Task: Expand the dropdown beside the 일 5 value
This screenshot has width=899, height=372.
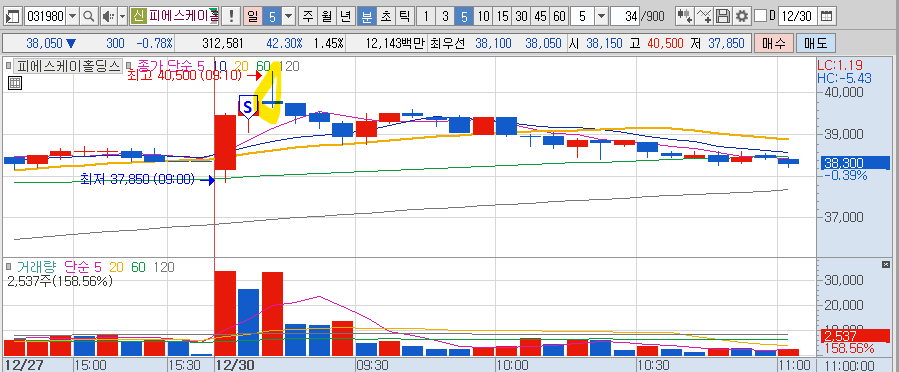Action: (289, 16)
